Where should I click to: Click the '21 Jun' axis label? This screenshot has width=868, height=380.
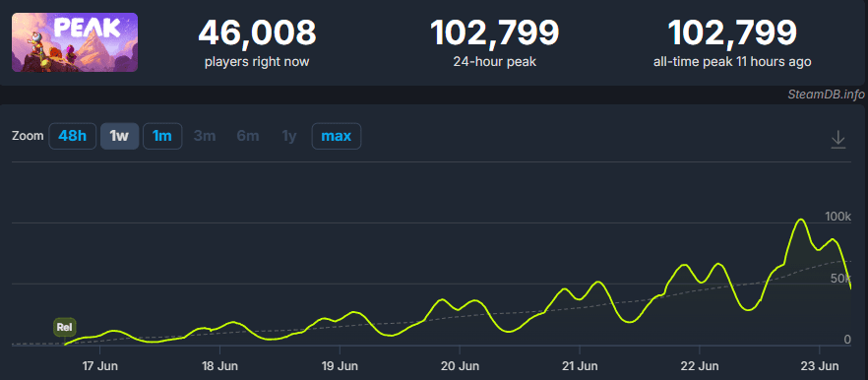pyautogui.click(x=579, y=366)
